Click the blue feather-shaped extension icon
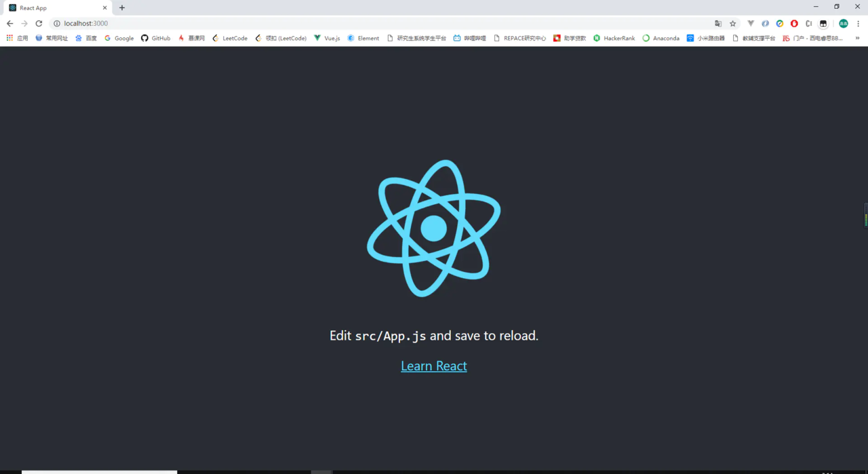Viewport: 868px width, 474px height. point(765,23)
